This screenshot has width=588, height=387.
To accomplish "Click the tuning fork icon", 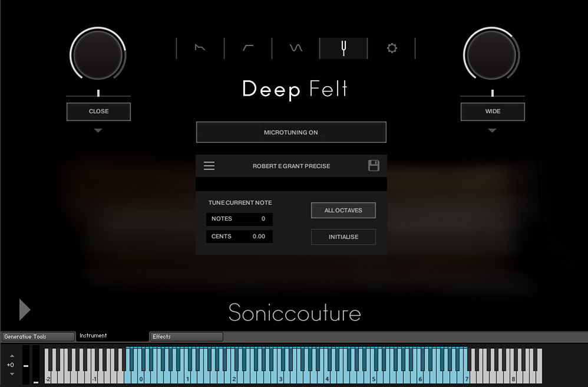I will click(x=343, y=47).
